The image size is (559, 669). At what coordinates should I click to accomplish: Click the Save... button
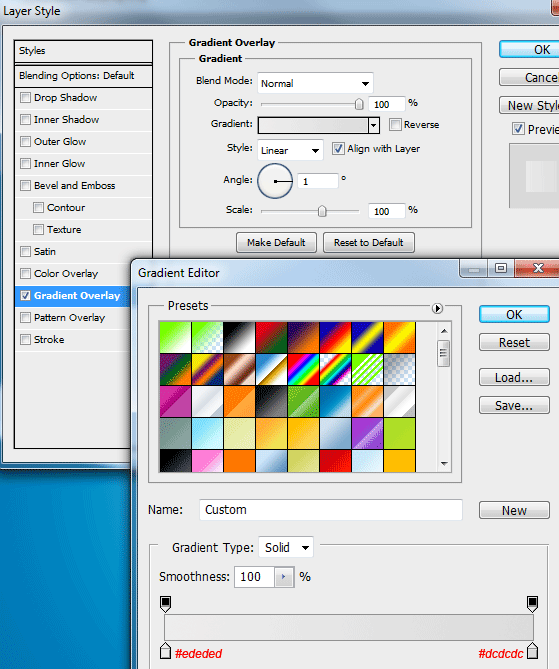(514, 405)
